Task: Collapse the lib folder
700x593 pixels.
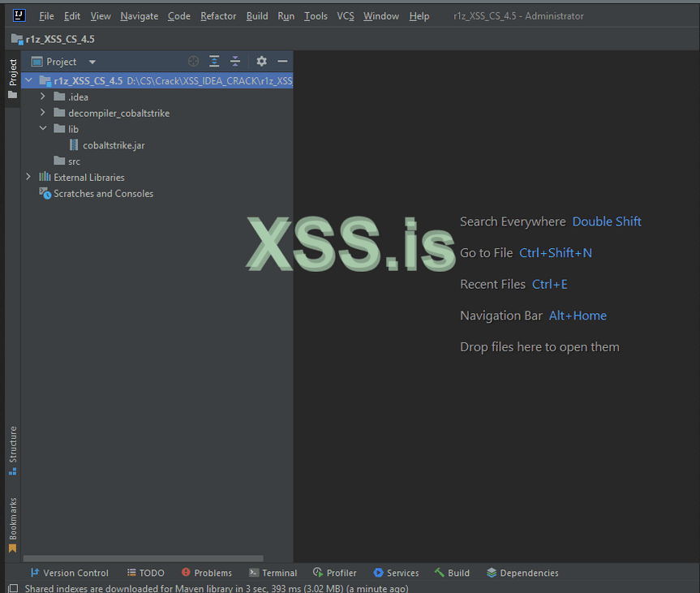Action: coord(43,129)
